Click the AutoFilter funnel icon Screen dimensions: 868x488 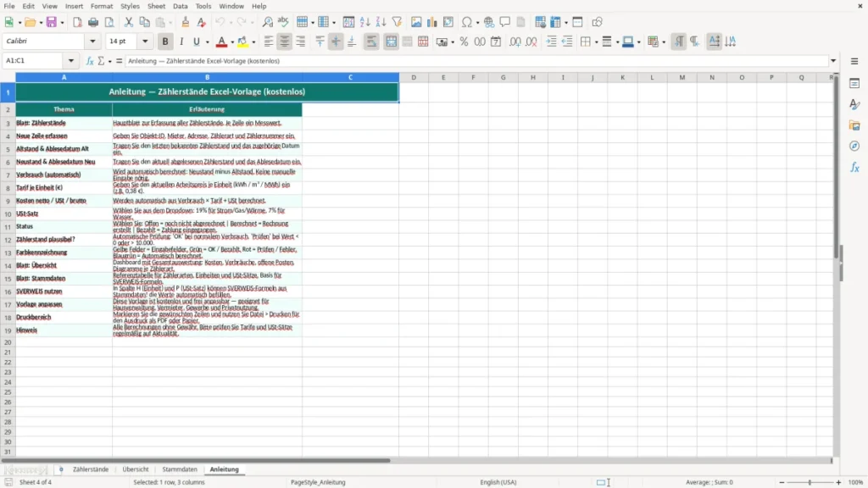click(x=397, y=22)
